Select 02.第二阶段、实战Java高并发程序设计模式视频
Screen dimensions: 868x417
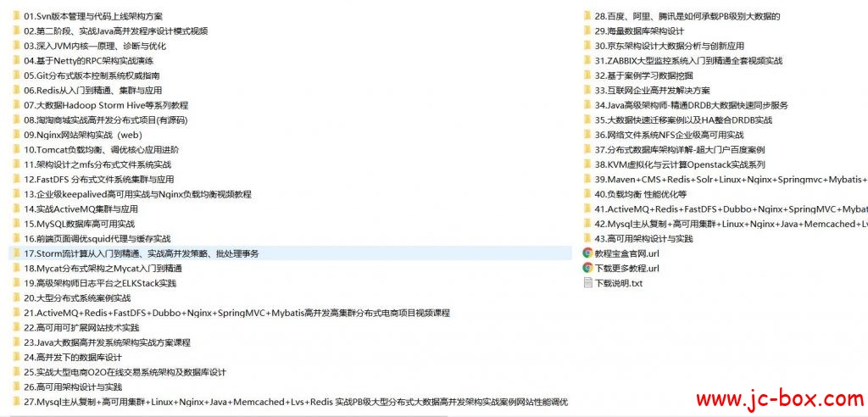tap(115, 31)
